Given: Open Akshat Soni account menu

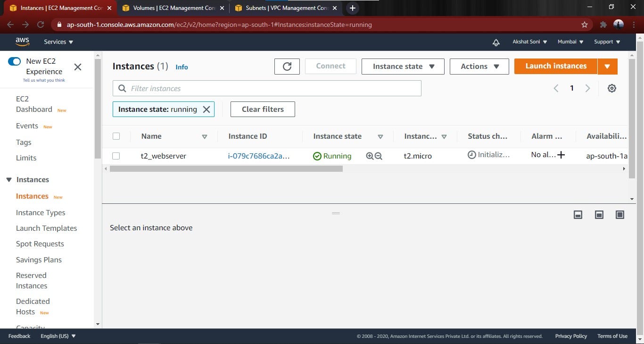Looking at the screenshot, I should coord(530,42).
